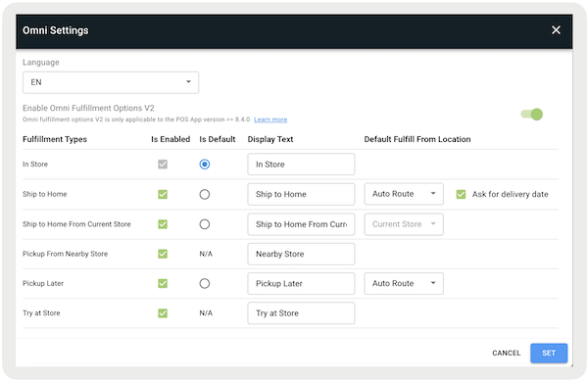588x380 pixels.
Task: Click the Fulfillment Types column header
Action: (x=55, y=139)
